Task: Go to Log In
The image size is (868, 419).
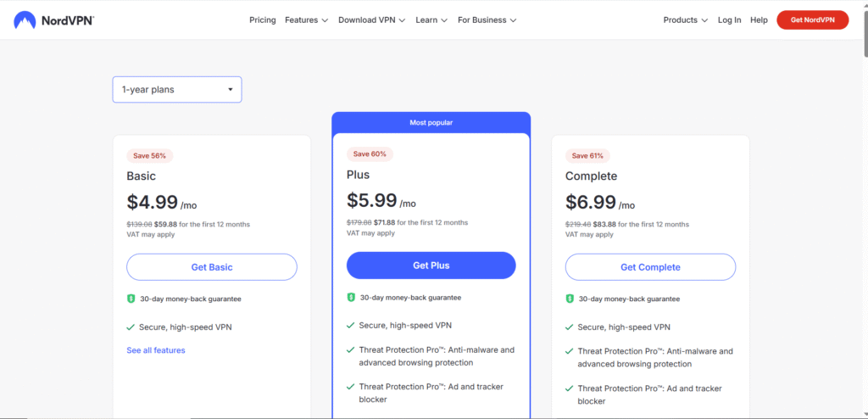Action: (729, 20)
